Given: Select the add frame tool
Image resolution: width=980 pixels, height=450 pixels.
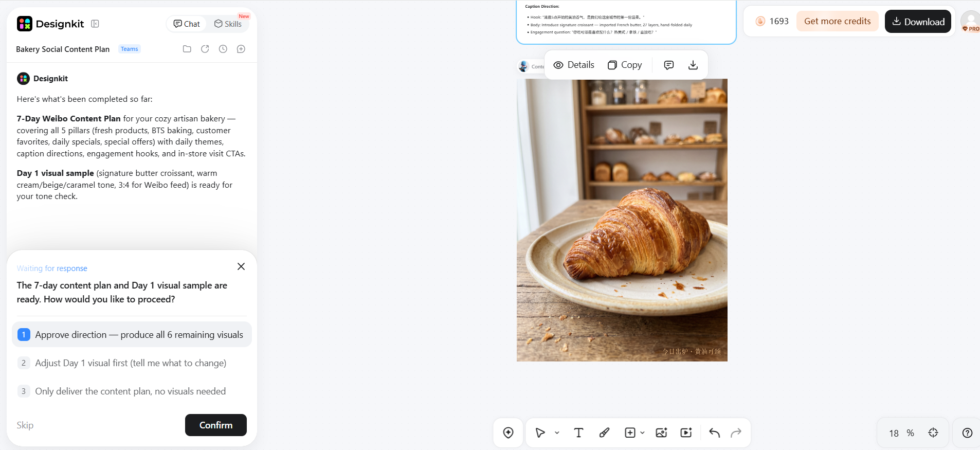Looking at the screenshot, I should point(630,433).
